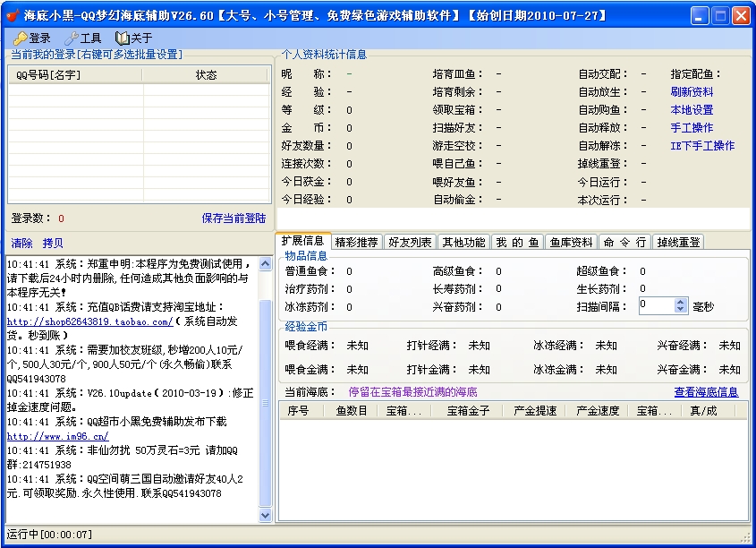This screenshot has width=756, height=548.
Task: Switch to the 扩展信息 tab
Action: pos(303,241)
